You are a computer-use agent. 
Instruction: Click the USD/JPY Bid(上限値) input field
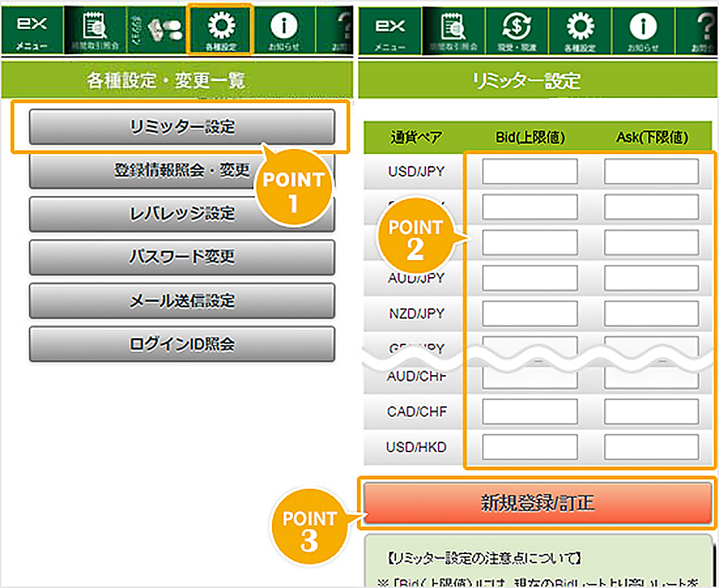click(530, 171)
